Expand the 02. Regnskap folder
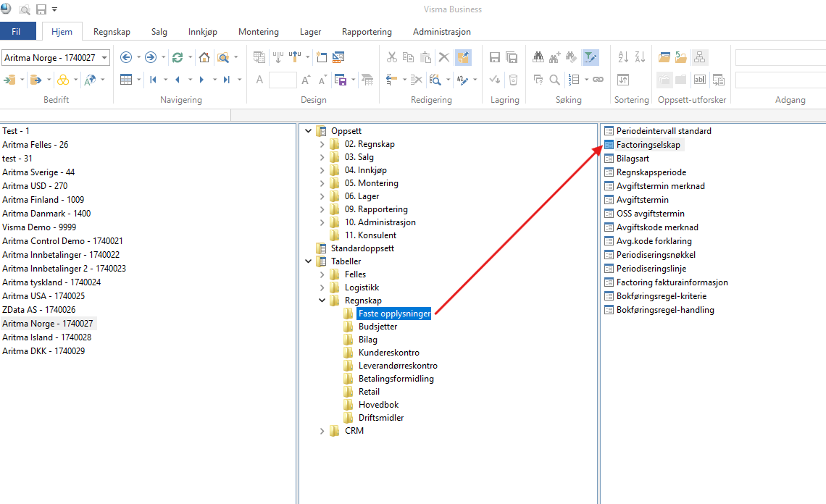This screenshot has width=826, height=504. pyautogui.click(x=322, y=144)
